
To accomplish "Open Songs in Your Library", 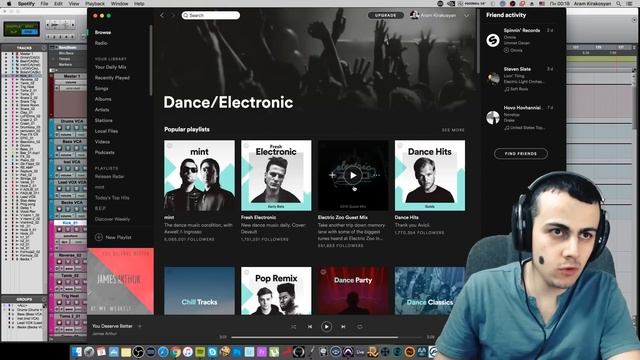I will [x=102, y=88].
